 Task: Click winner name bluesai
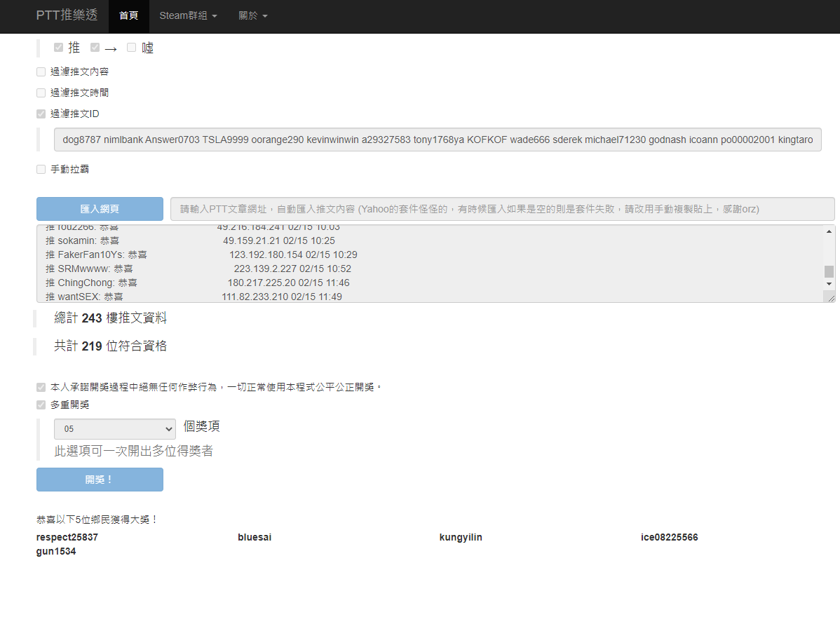coord(255,537)
